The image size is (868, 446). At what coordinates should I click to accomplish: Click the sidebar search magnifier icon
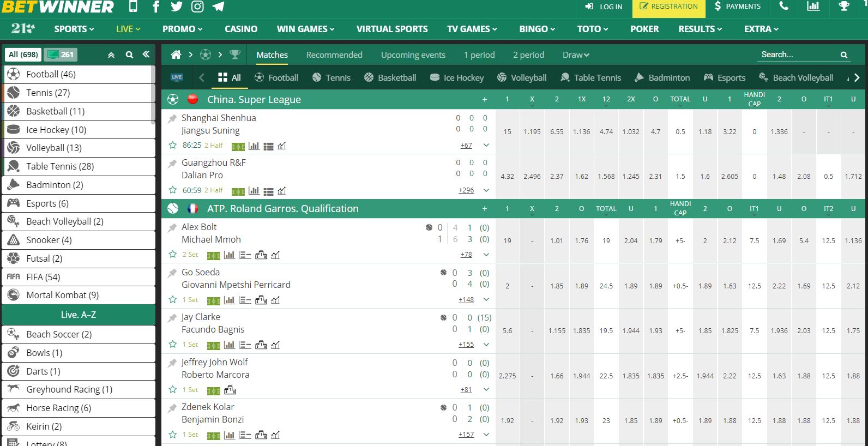click(129, 55)
